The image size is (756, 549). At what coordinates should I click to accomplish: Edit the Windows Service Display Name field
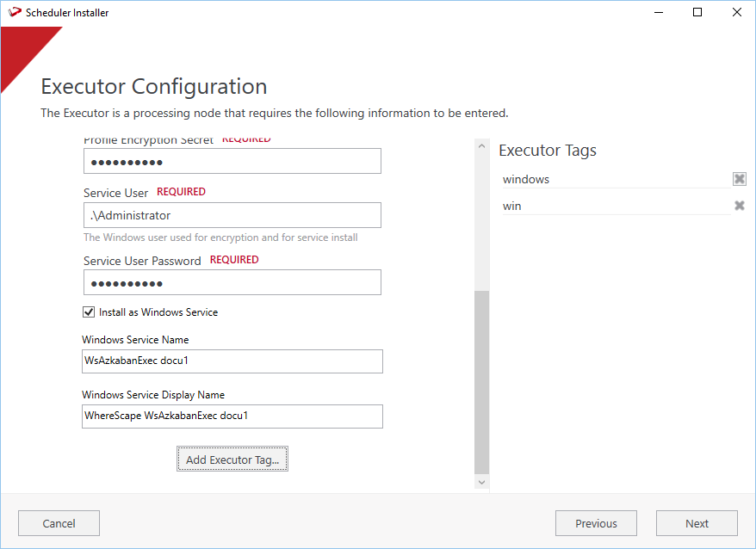click(x=232, y=416)
